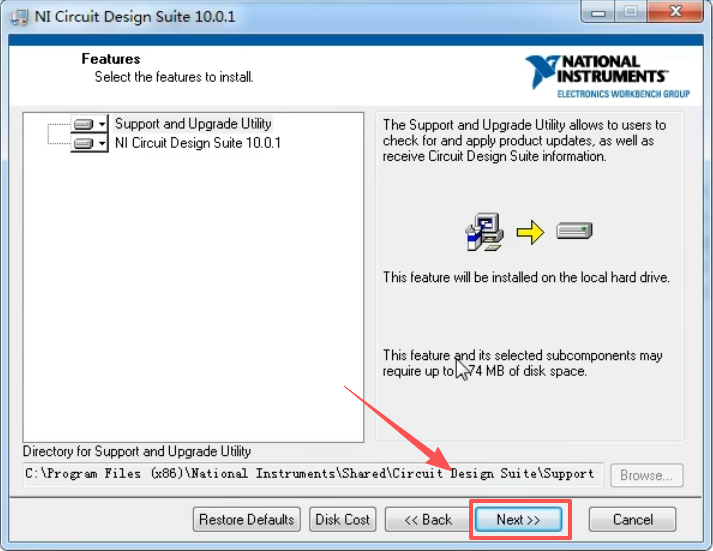
Task: Select Support and Upgrade Utility feature
Action: (193, 124)
